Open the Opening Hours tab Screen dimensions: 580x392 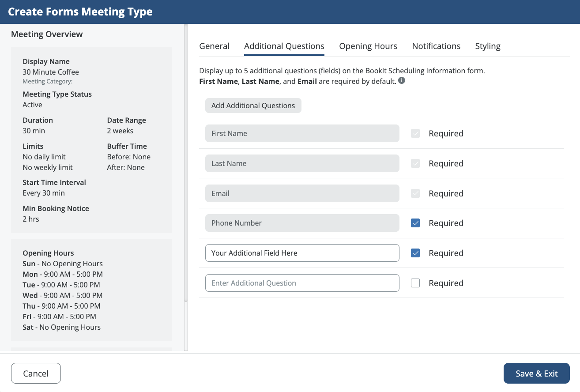point(368,46)
